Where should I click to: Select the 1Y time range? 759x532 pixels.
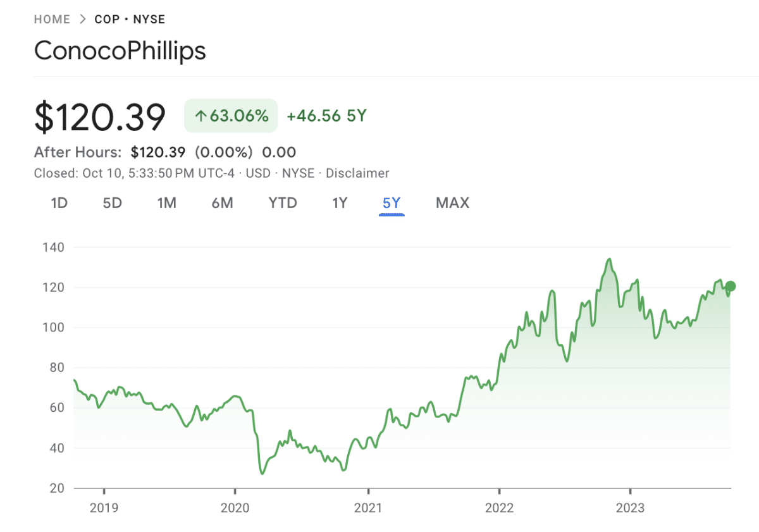click(x=340, y=203)
